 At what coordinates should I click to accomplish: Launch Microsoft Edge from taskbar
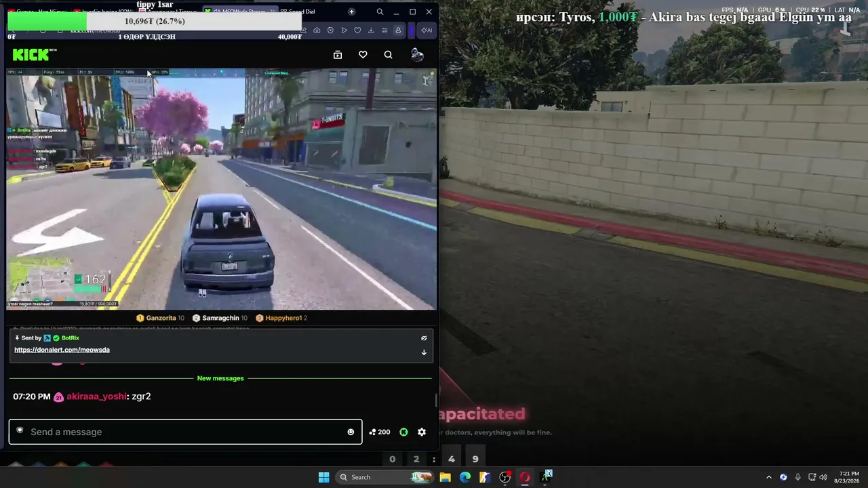coord(465,477)
